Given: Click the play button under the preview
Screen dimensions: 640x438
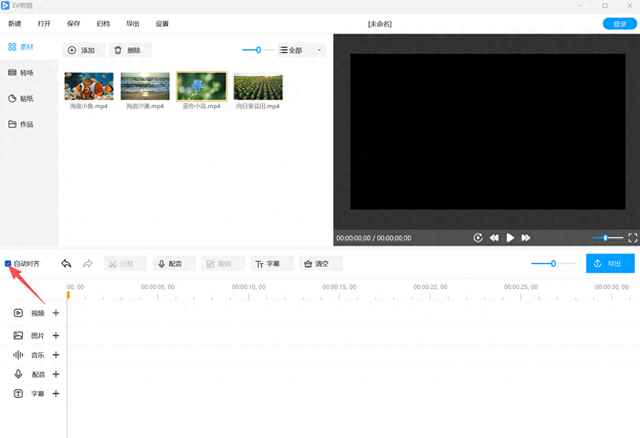Looking at the screenshot, I should [510, 238].
